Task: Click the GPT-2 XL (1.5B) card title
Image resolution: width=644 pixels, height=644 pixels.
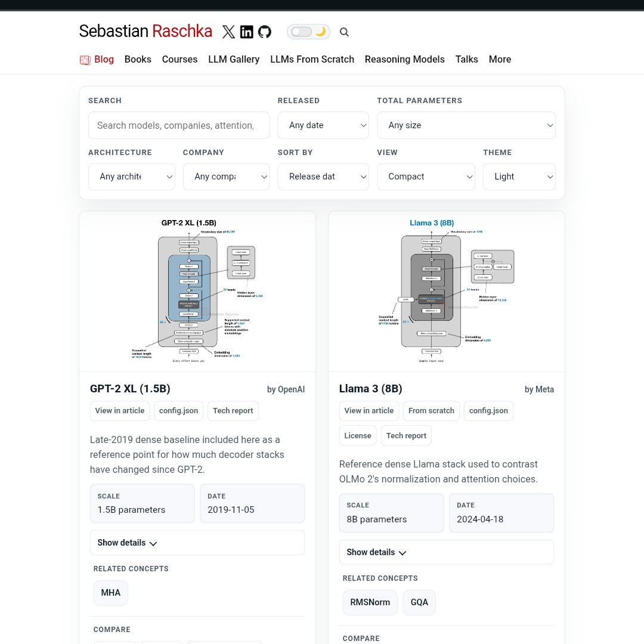Action: (130, 389)
